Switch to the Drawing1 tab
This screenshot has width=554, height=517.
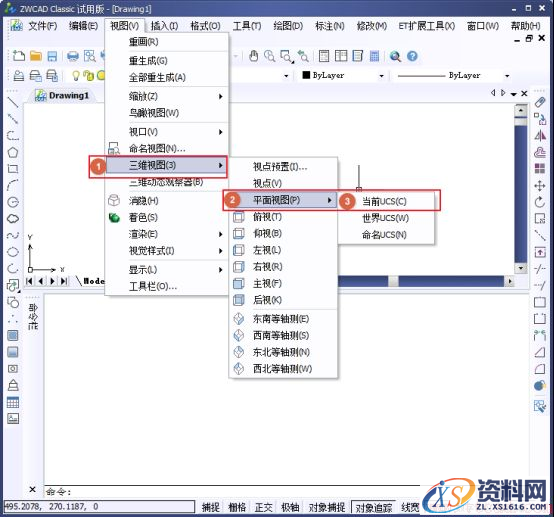(x=62, y=95)
